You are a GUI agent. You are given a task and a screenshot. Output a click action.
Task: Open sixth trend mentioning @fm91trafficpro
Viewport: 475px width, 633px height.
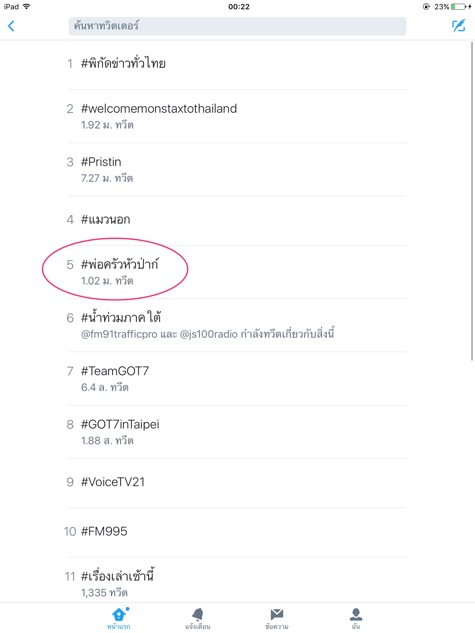click(x=236, y=325)
